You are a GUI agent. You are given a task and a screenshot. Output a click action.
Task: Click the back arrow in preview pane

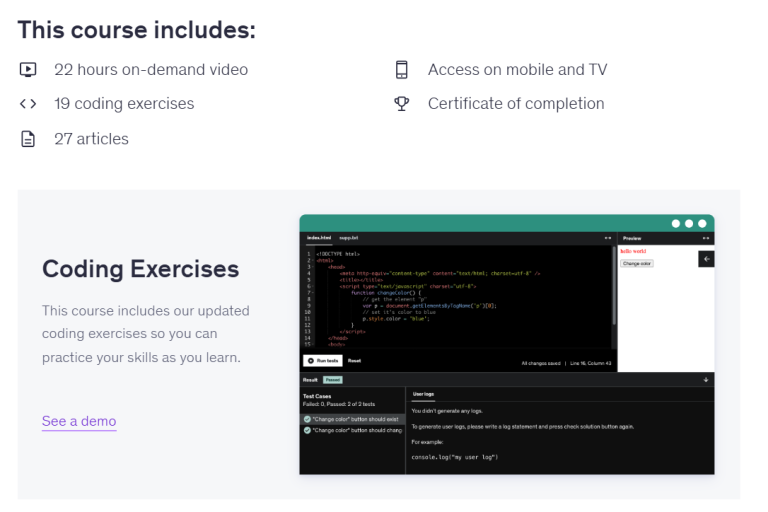(x=706, y=259)
